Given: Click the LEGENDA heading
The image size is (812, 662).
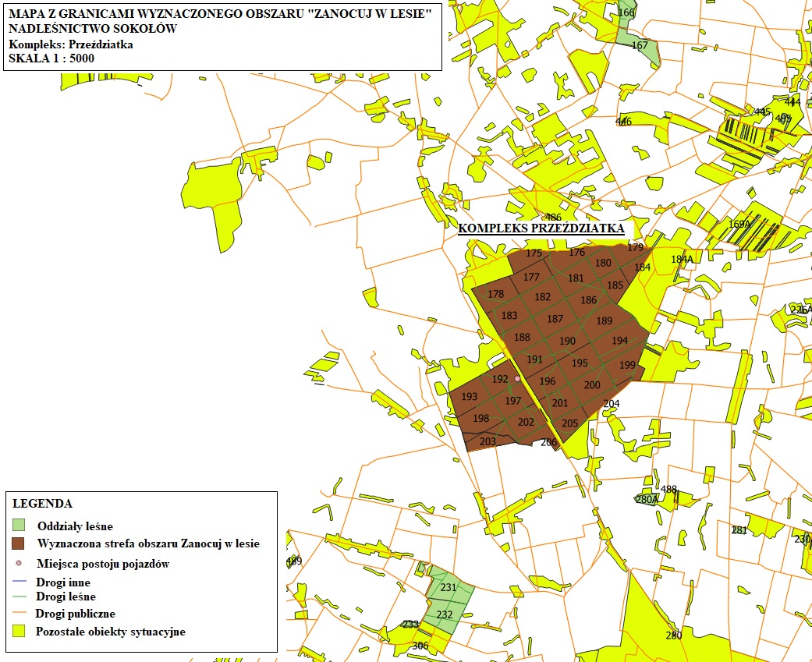Looking at the screenshot, I should (42, 504).
